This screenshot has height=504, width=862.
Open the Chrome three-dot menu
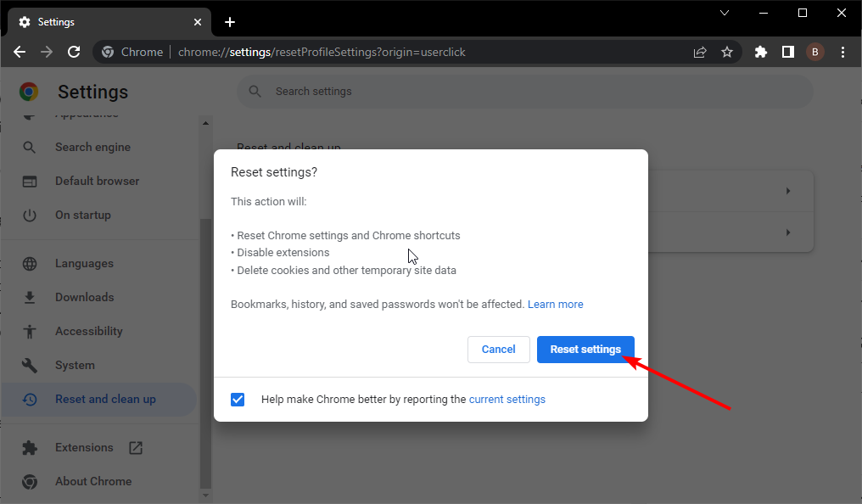click(x=842, y=53)
